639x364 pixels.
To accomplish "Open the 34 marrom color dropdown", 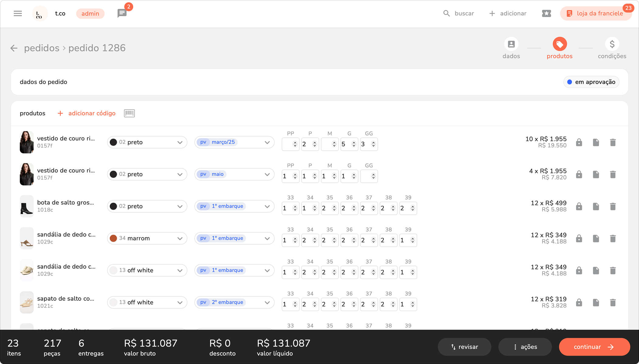I will [x=179, y=238].
